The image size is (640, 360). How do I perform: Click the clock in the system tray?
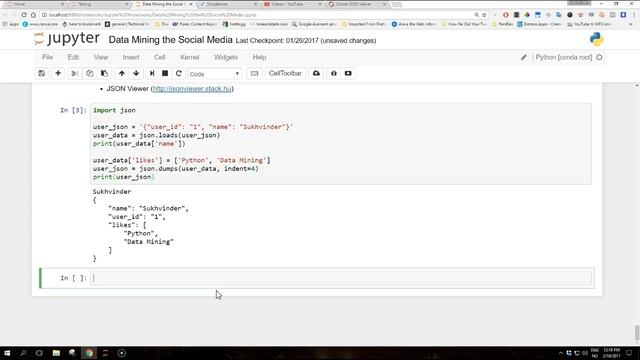[611, 353]
